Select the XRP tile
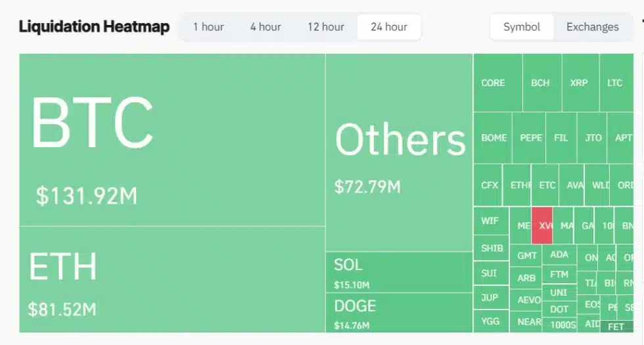Image resolution: width=644 pixels, height=345 pixels. [580, 83]
